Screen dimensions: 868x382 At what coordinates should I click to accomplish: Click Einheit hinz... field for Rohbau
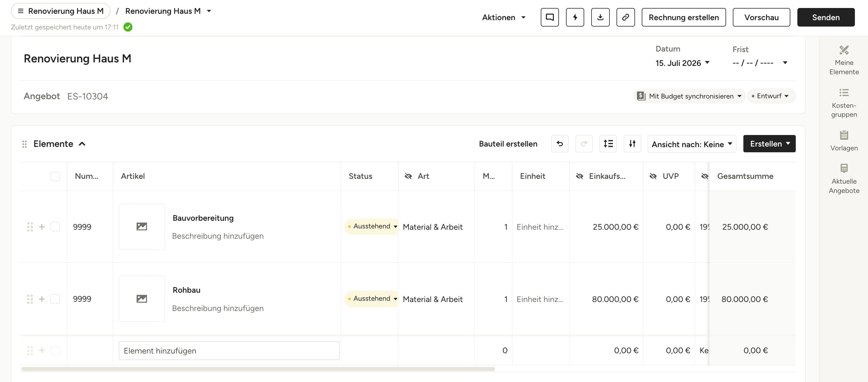(540, 299)
